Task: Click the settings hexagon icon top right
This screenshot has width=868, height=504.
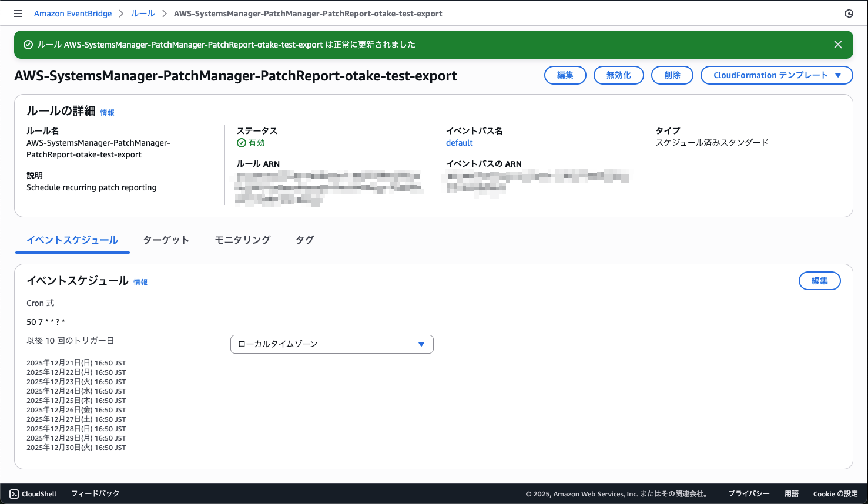Action: pos(849,14)
